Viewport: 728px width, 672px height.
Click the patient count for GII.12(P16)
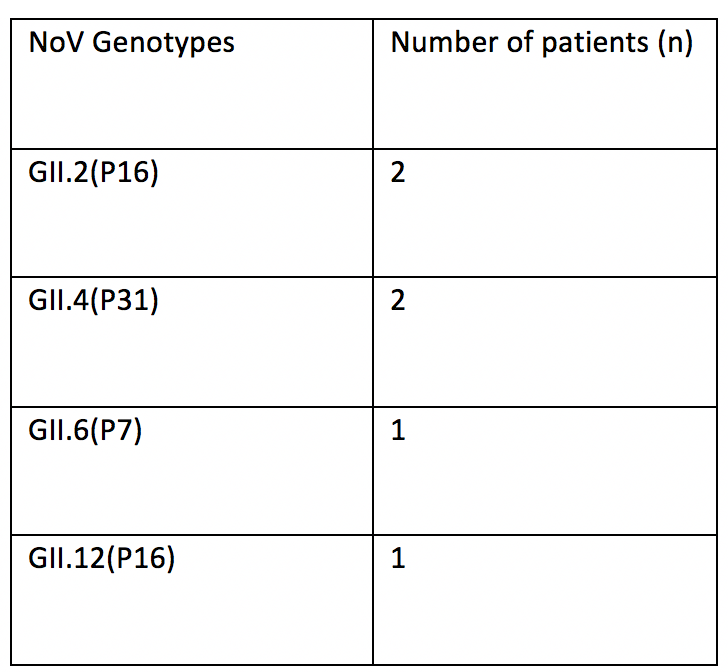point(398,558)
